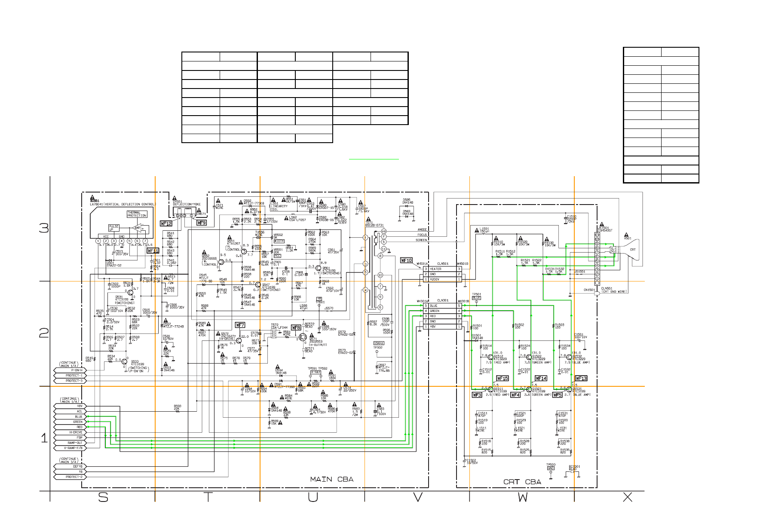Click the WF13 waveform marker box

[581, 378]
